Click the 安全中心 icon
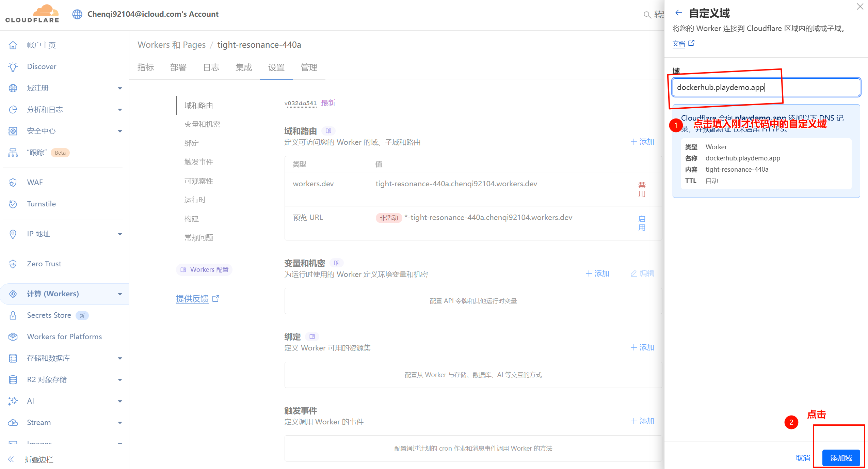 (13, 131)
